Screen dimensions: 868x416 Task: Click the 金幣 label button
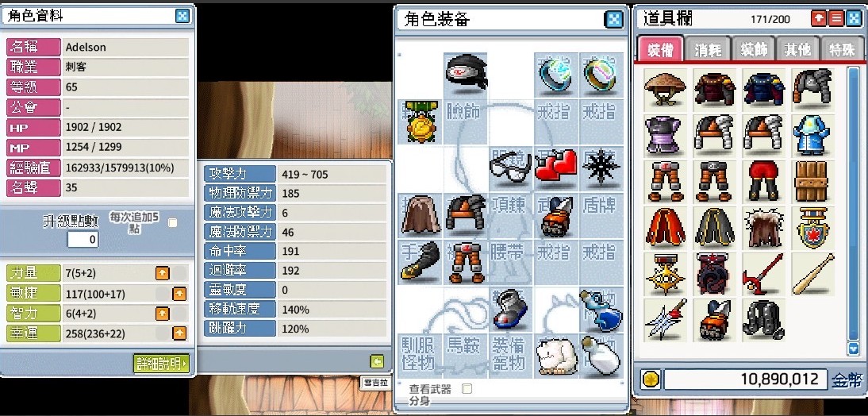coord(847,380)
